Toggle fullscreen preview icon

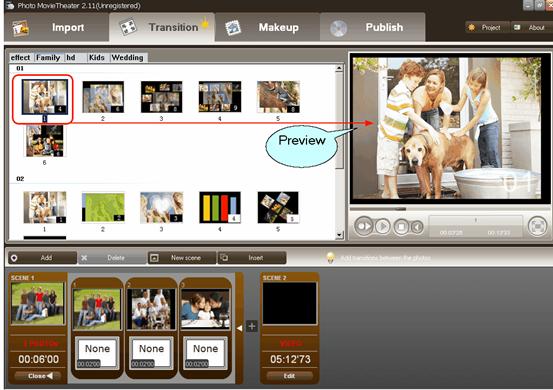pos(537,226)
